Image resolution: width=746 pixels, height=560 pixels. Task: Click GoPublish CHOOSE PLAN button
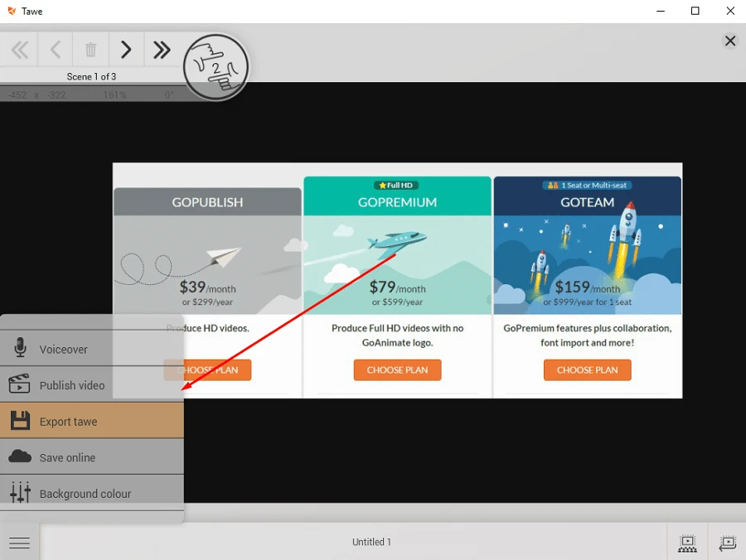pos(207,369)
